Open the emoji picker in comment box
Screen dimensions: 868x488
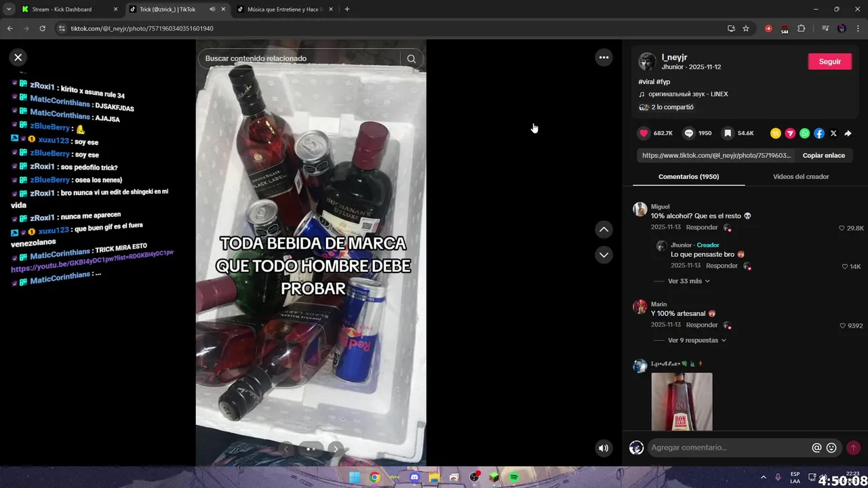[x=831, y=448]
